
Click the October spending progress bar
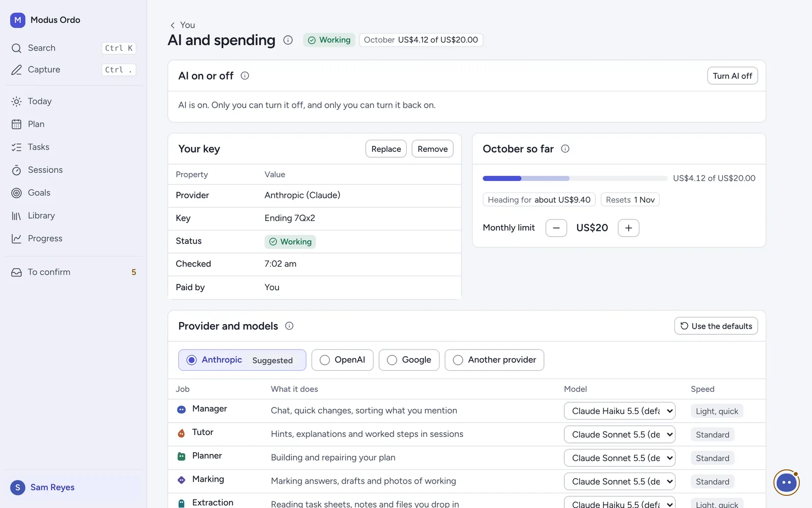[x=575, y=178]
